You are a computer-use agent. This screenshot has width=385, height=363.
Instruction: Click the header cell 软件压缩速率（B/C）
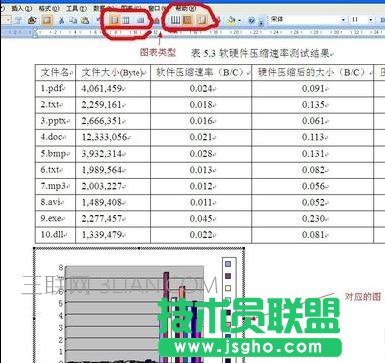pos(201,73)
